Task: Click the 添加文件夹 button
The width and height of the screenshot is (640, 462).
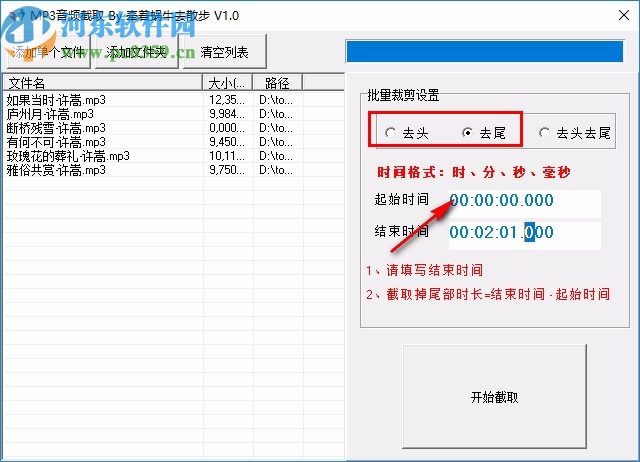Action: (137, 52)
